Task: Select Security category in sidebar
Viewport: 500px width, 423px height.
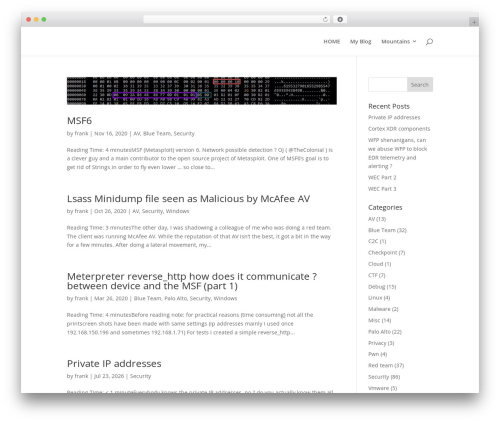Action: [378, 377]
